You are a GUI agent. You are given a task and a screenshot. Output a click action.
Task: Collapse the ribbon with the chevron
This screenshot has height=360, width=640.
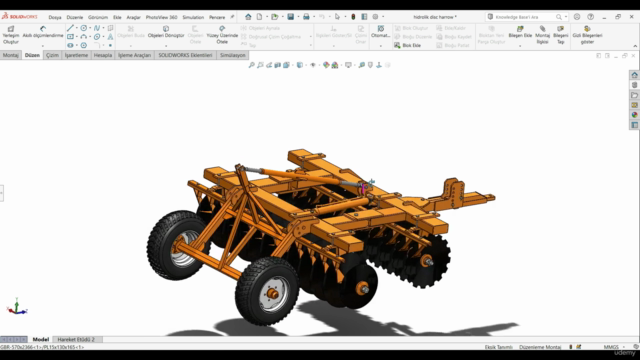(x=635, y=46)
